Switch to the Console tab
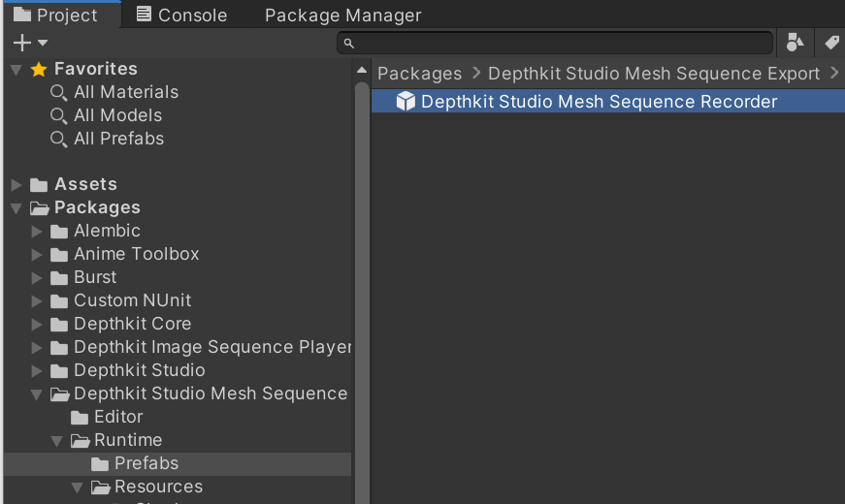The image size is (845, 504). tap(181, 15)
